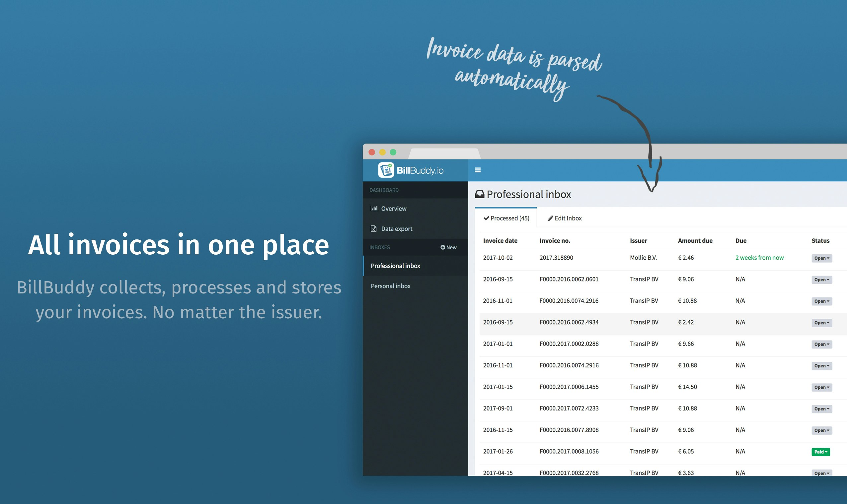Expand Open status for invoice F0000.2016.0062.0601
Image resolution: width=847 pixels, height=504 pixels.
[x=821, y=280]
